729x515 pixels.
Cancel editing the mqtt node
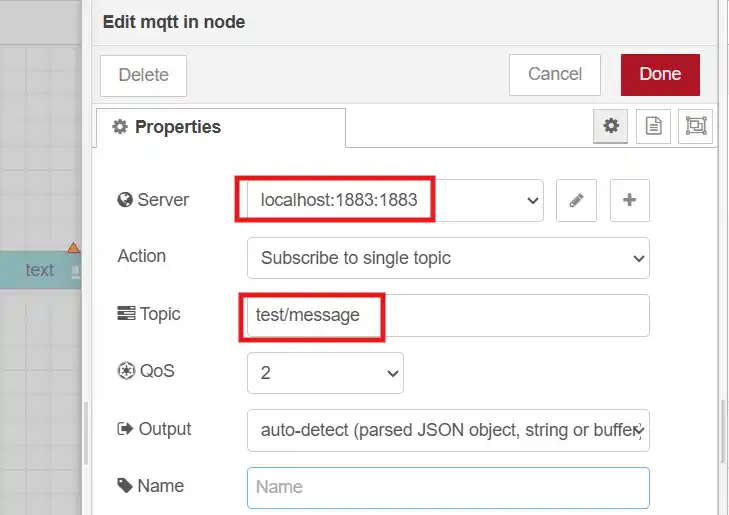click(555, 75)
